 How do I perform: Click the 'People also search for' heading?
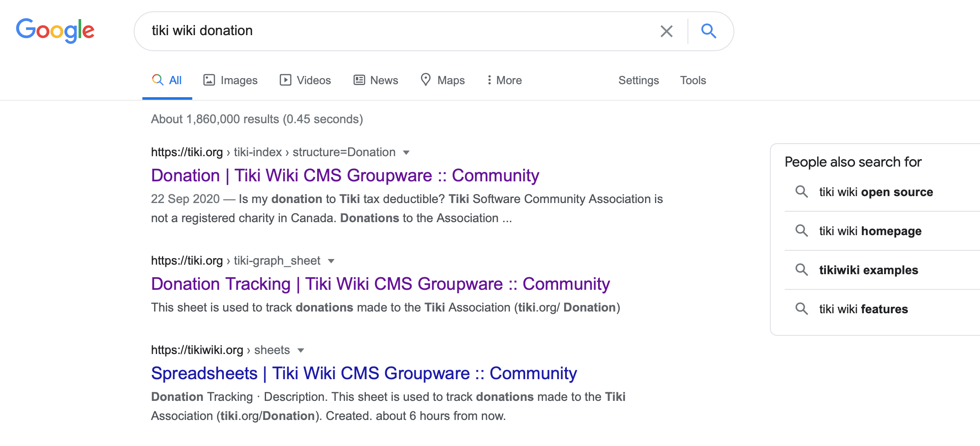tap(853, 162)
